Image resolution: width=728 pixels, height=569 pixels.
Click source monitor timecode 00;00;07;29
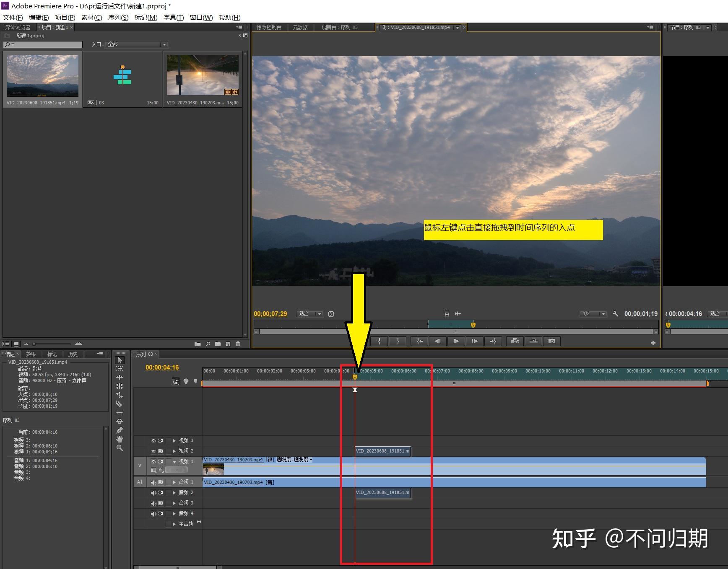pos(270,314)
